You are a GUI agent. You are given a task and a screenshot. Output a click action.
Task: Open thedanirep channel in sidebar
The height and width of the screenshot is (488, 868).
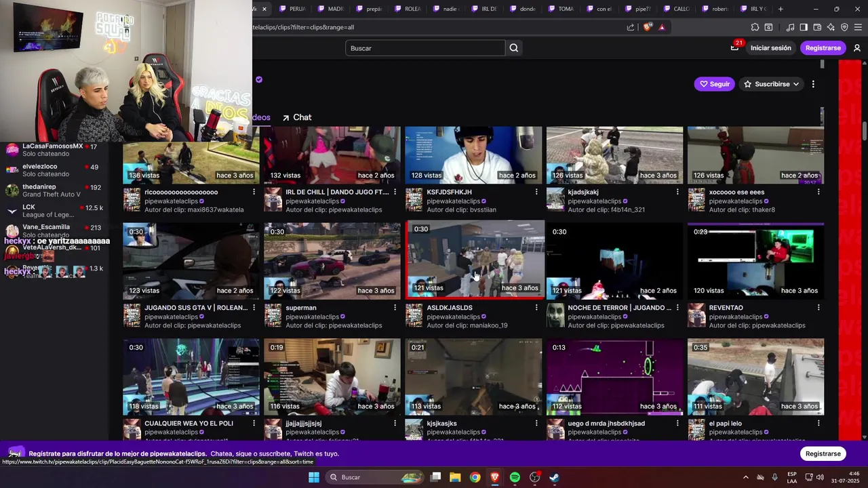click(x=54, y=190)
